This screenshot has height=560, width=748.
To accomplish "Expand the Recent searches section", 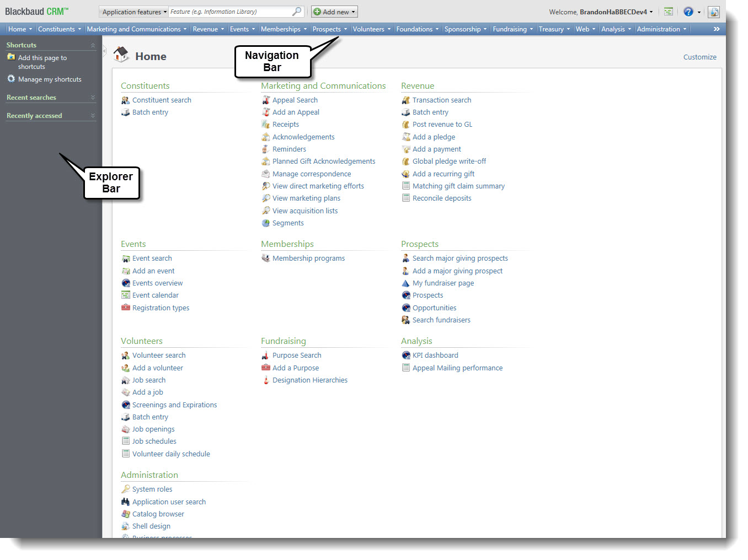I will pos(93,98).
